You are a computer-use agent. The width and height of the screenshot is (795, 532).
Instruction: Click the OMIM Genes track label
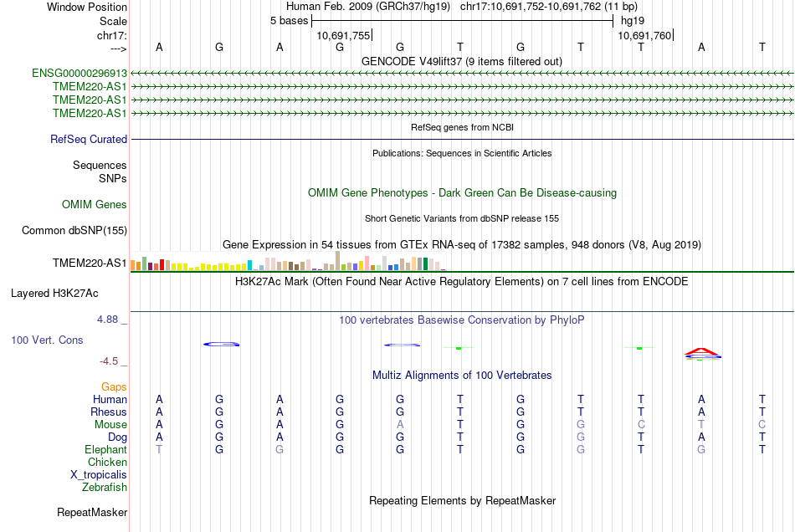[95, 205]
